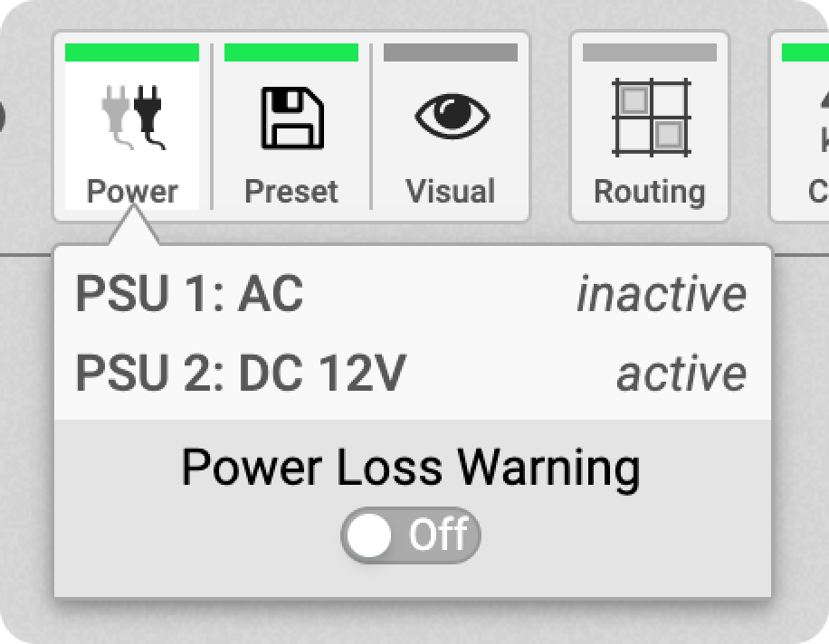Turn on the Power Loss Warning switch
The width and height of the screenshot is (829, 644).
[x=408, y=534]
